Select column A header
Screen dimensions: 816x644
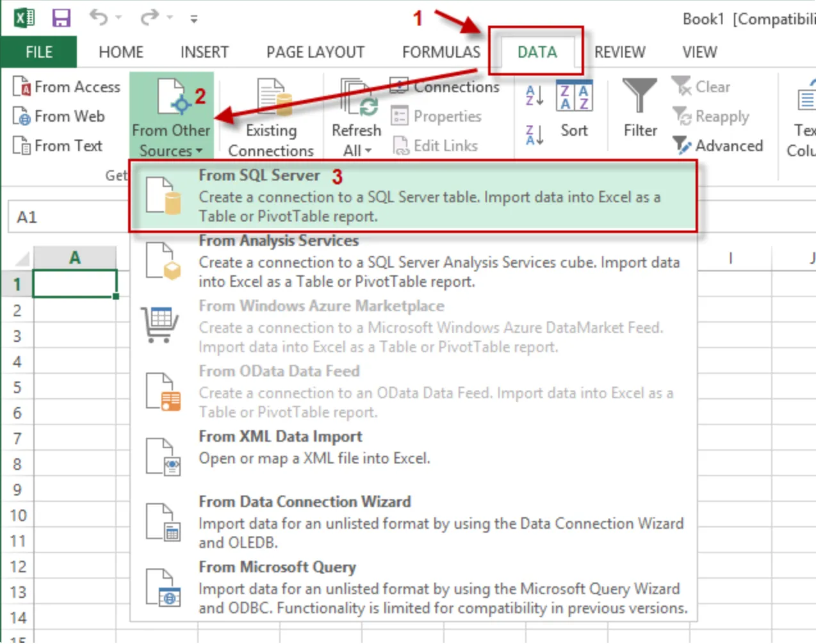pos(75,258)
